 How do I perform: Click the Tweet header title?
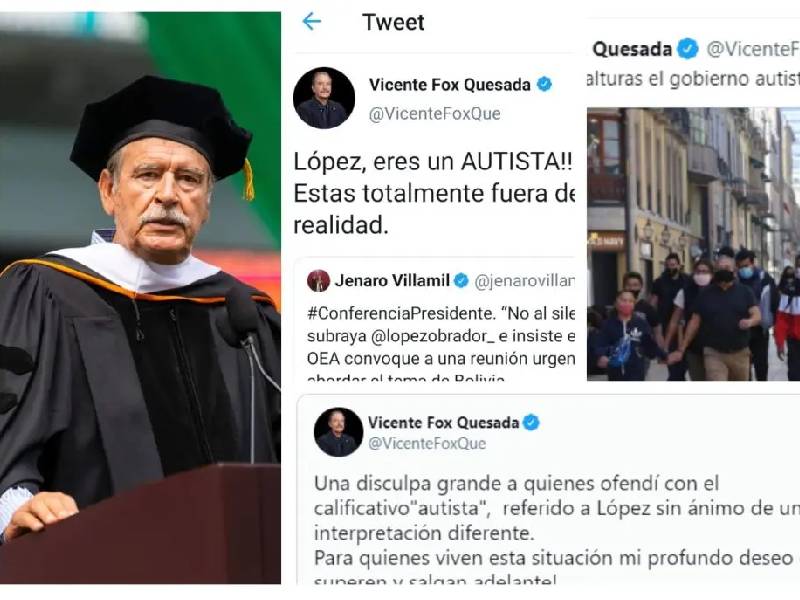click(393, 22)
